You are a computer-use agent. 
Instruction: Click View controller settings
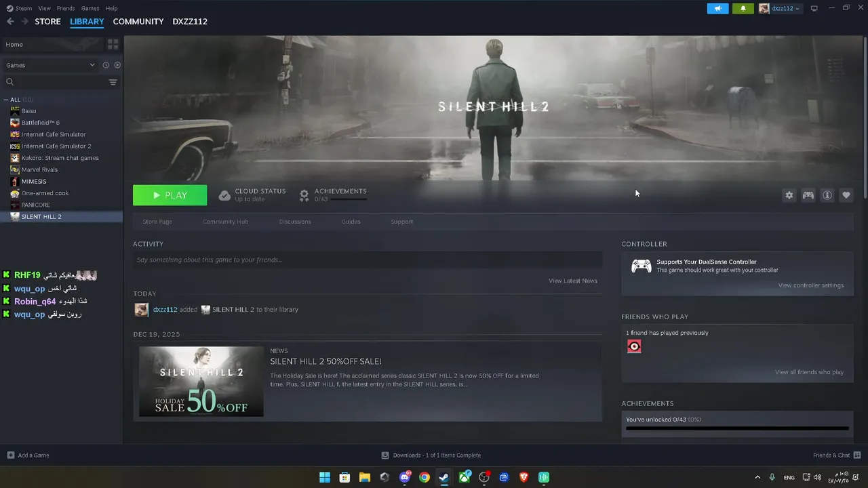811,285
